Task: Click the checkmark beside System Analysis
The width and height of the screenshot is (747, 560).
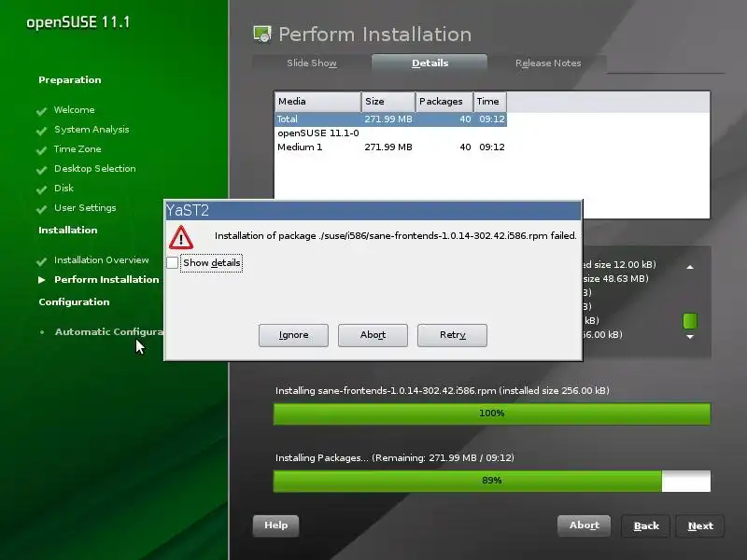Action: tap(41, 131)
